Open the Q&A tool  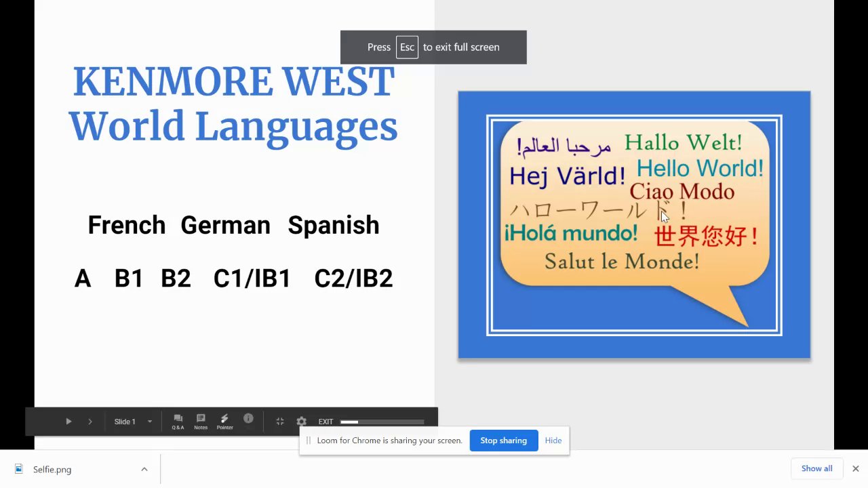[178, 422]
